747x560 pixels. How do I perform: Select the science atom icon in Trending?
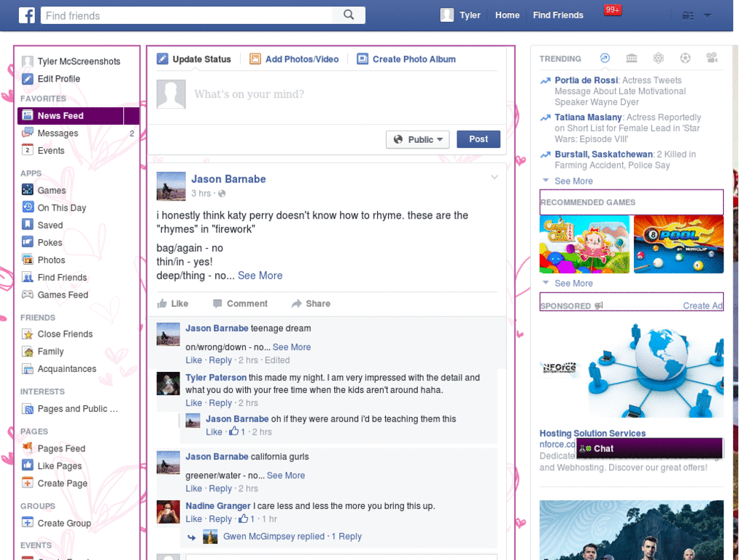pyautogui.click(x=659, y=58)
